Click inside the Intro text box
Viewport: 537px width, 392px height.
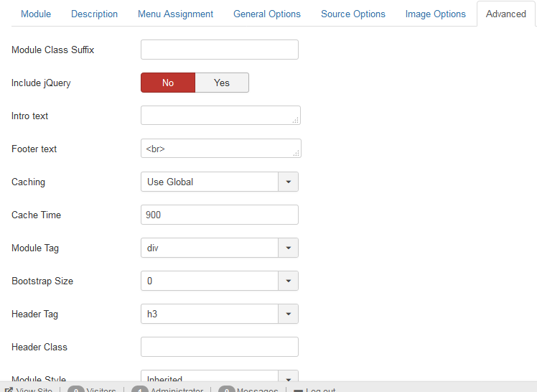tap(220, 116)
